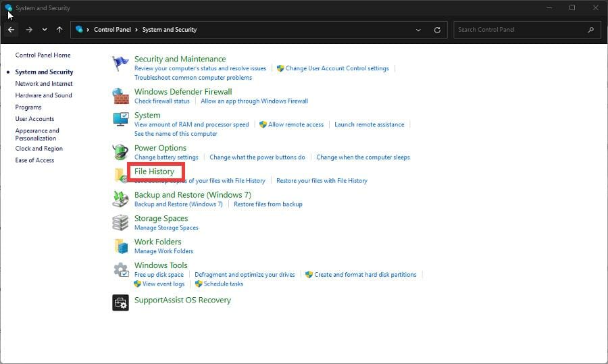Click the Storage Spaces drives icon
Screen dimensions: 608x364
point(120,222)
